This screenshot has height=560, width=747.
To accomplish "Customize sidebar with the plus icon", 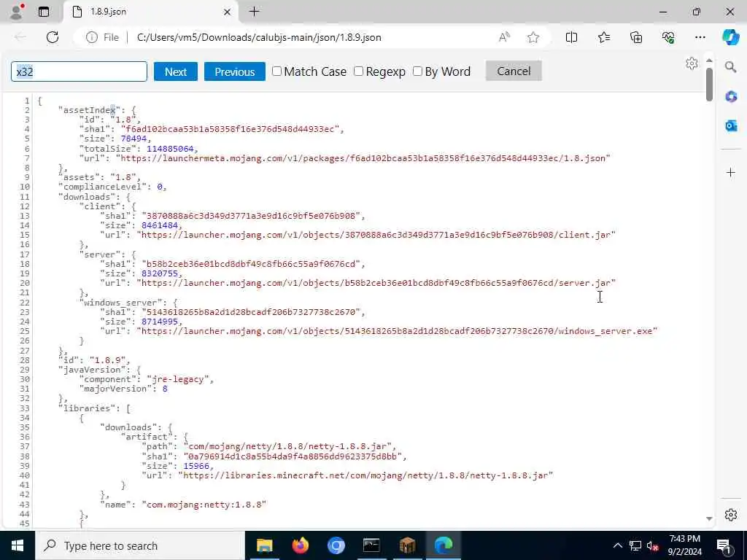I will (x=731, y=172).
